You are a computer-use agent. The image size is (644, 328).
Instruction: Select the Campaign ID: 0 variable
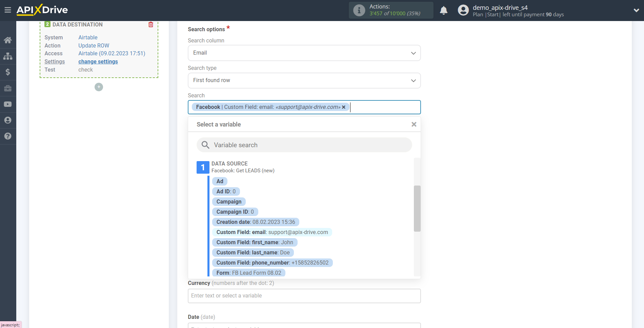[x=235, y=212]
